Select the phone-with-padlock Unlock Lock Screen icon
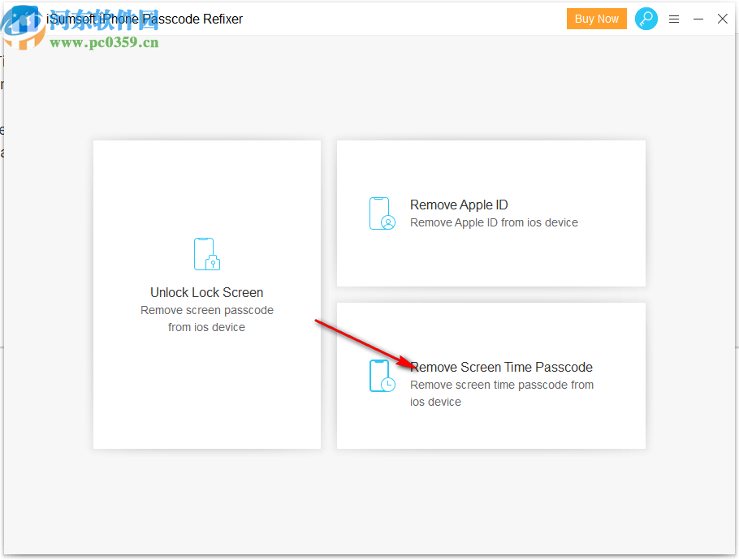This screenshot has width=739, height=560. [206, 254]
